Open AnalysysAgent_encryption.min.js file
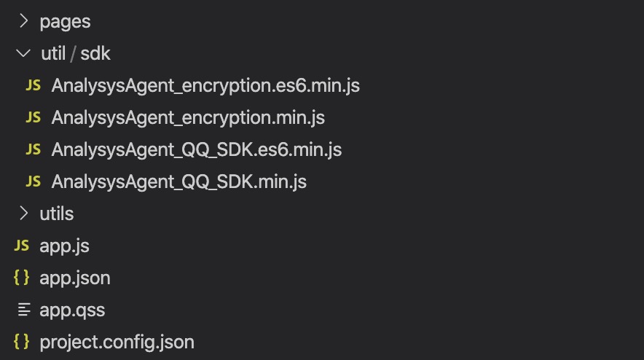The width and height of the screenshot is (644, 360). (x=188, y=118)
